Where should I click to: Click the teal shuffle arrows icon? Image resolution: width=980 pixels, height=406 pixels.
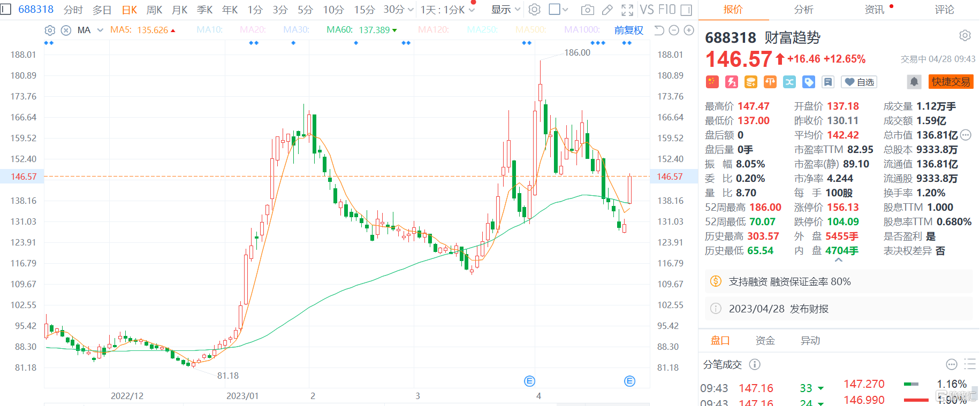pos(789,82)
